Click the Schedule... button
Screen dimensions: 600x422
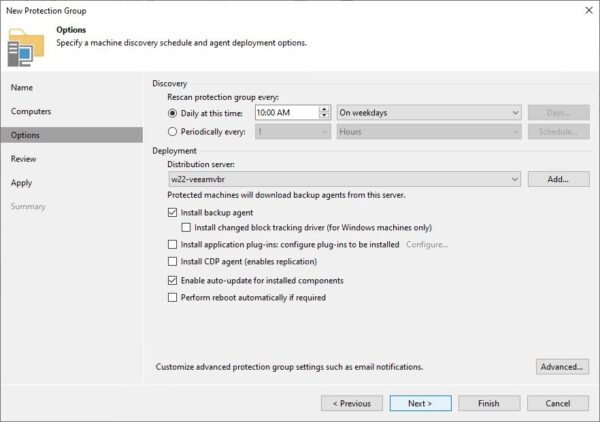559,132
